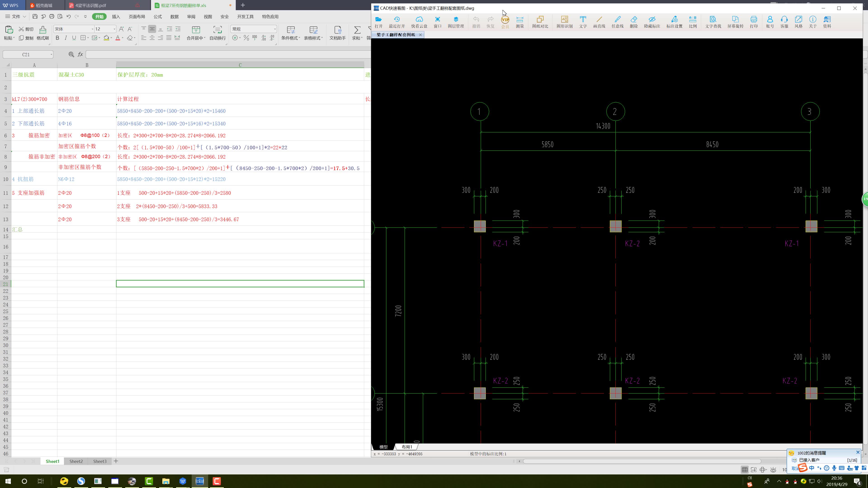Screen dimensions: 868x488
Task: Open the font size 12 dropdown
Action: pos(114,29)
